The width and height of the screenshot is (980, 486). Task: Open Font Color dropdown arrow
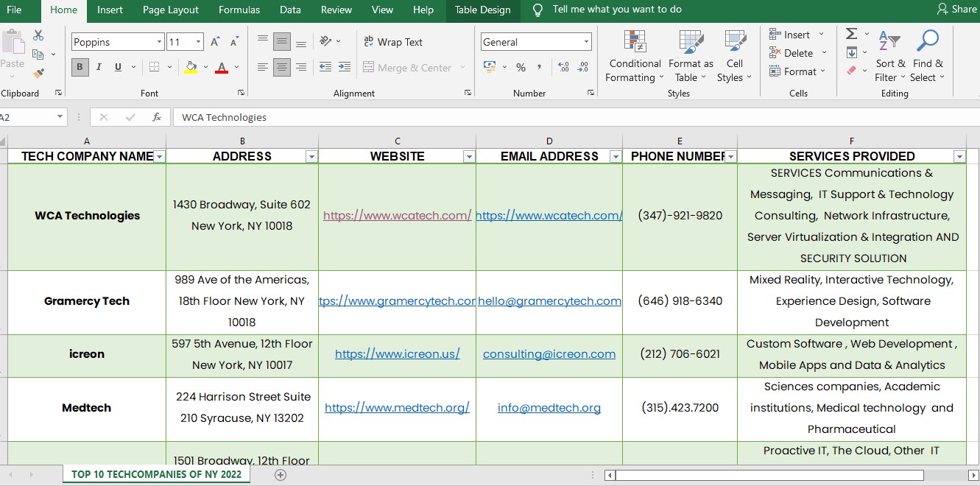click(236, 67)
